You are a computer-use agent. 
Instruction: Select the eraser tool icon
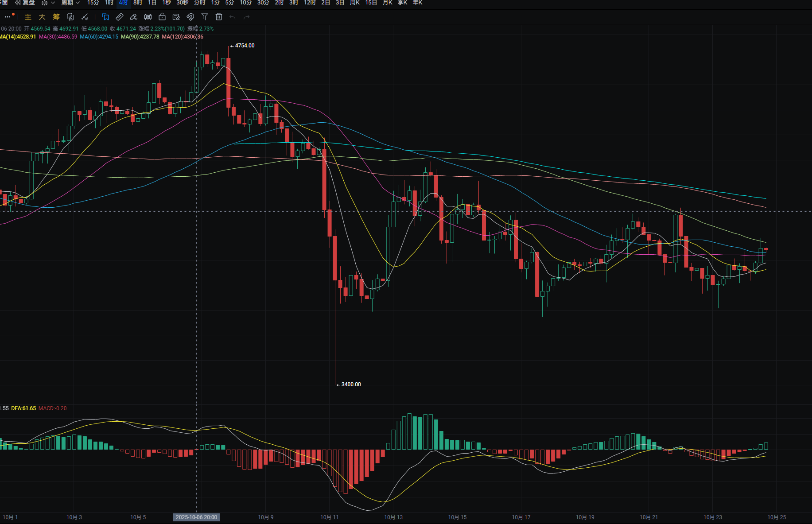134,17
